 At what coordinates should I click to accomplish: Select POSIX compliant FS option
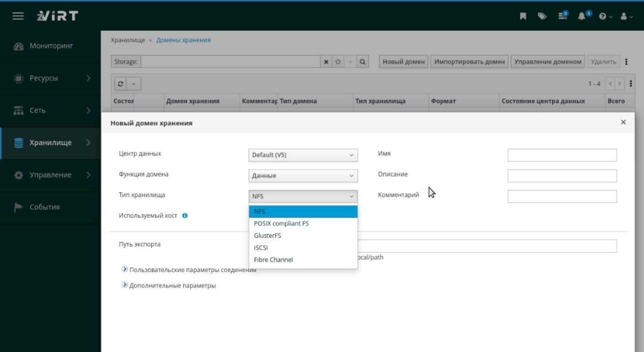pyautogui.click(x=281, y=224)
